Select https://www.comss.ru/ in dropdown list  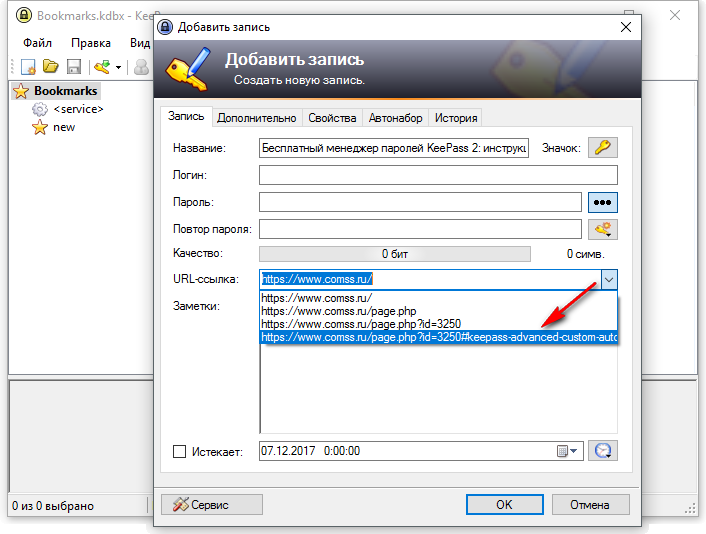pos(438,298)
